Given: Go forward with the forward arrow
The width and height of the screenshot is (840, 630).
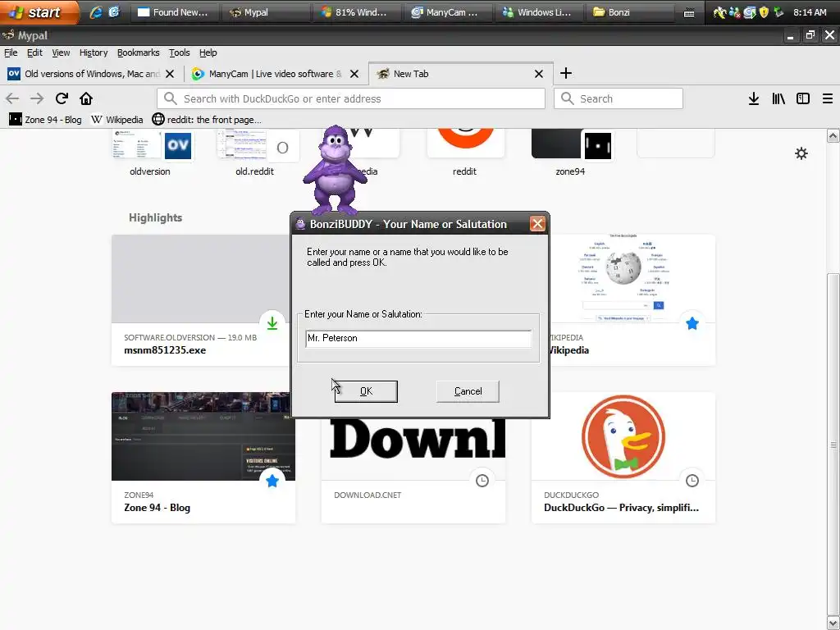Looking at the screenshot, I should point(37,98).
